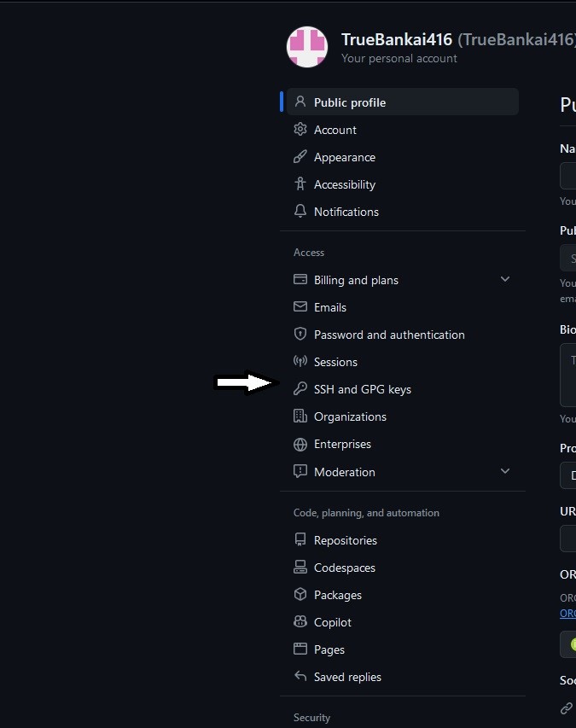The width and height of the screenshot is (576, 728).
Task: Expand the Billing and plans section
Action: click(505, 278)
